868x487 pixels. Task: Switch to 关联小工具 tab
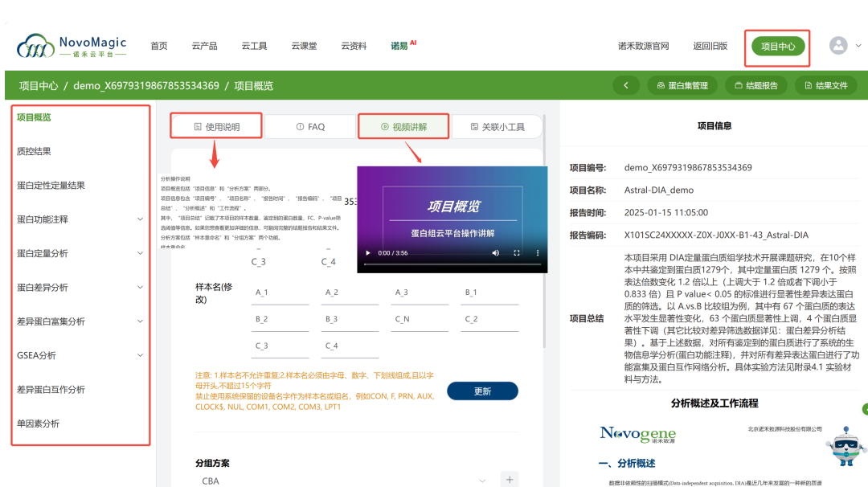pos(497,127)
